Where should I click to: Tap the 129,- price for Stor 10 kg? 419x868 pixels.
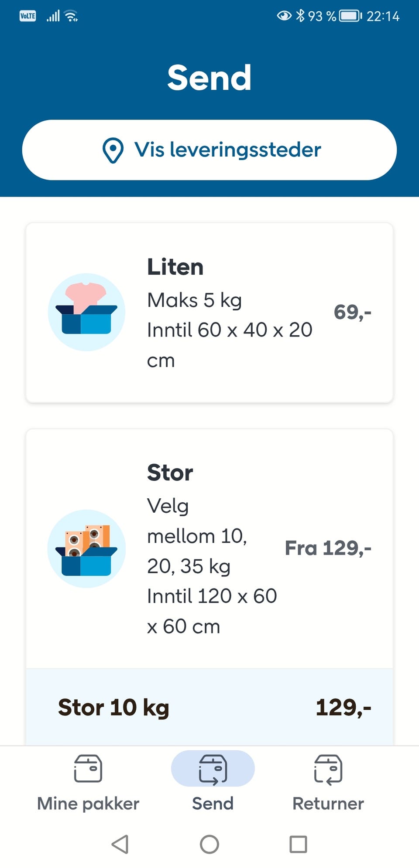343,707
